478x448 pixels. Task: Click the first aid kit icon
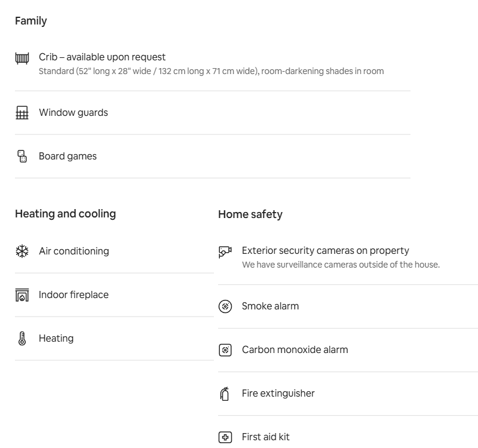[x=225, y=437]
